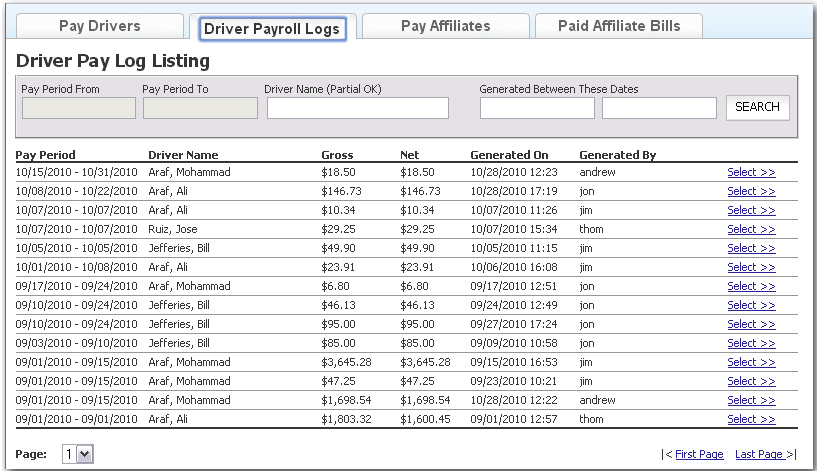Select the $3,645.28 Araf, Mohammad pay log
This screenshot has height=471, width=817.
(751, 362)
